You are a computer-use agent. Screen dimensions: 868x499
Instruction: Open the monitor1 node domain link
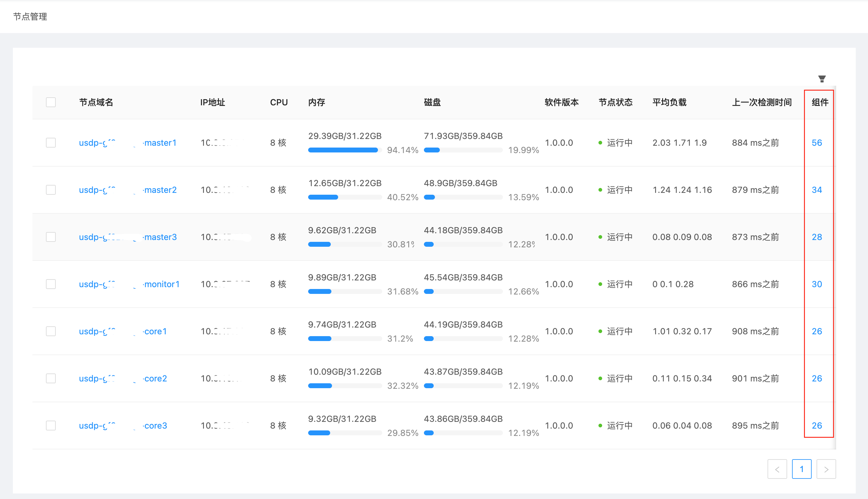[x=129, y=284]
